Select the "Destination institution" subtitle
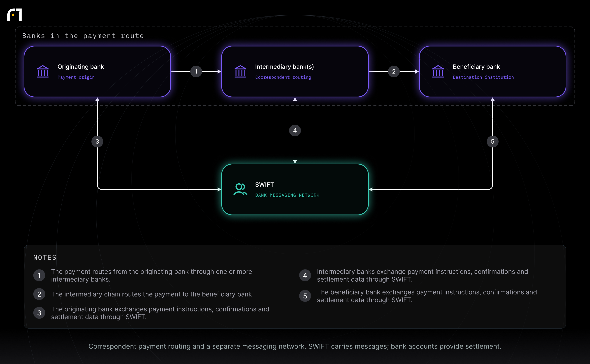Image resolution: width=590 pixels, height=364 pixels. 483,77
